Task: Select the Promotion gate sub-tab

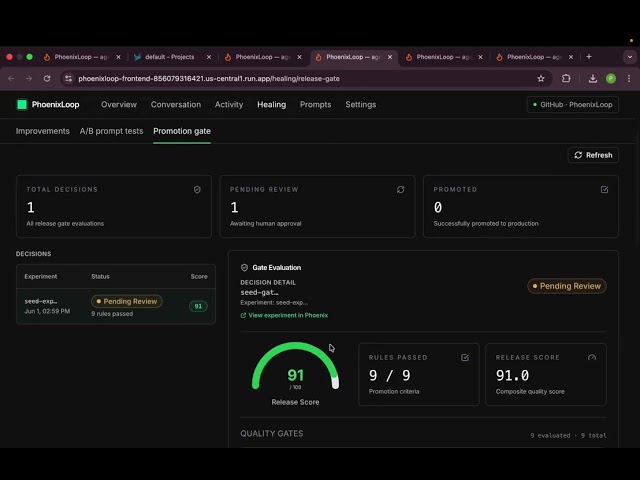Action: pyautogui.click(x=182, y=131)
